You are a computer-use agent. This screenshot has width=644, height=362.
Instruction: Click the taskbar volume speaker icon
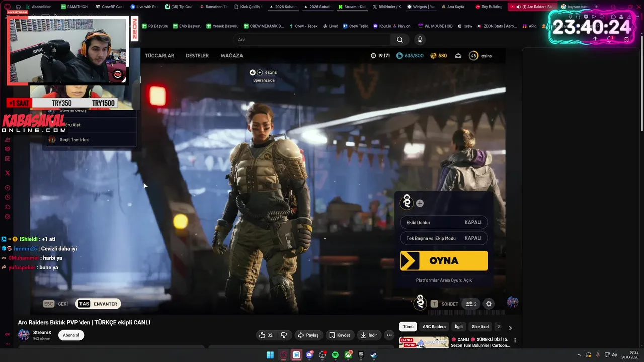point(614,355)
